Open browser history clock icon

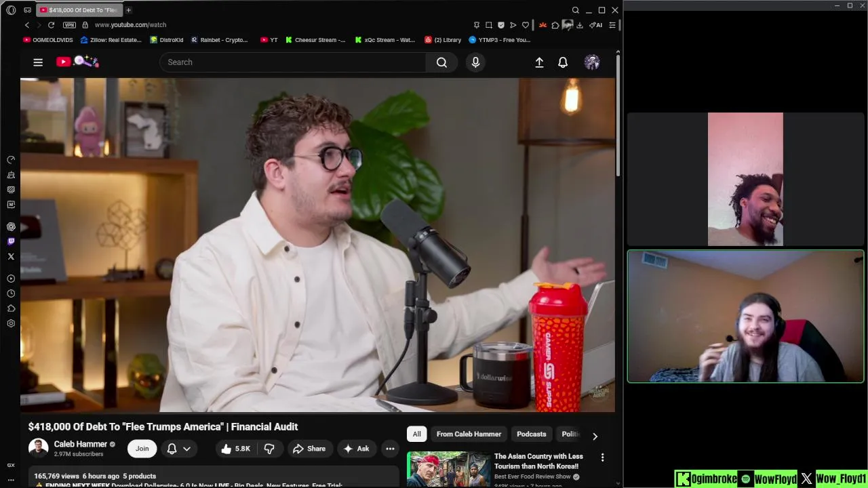pyautogui.click(x=11, y=293)
